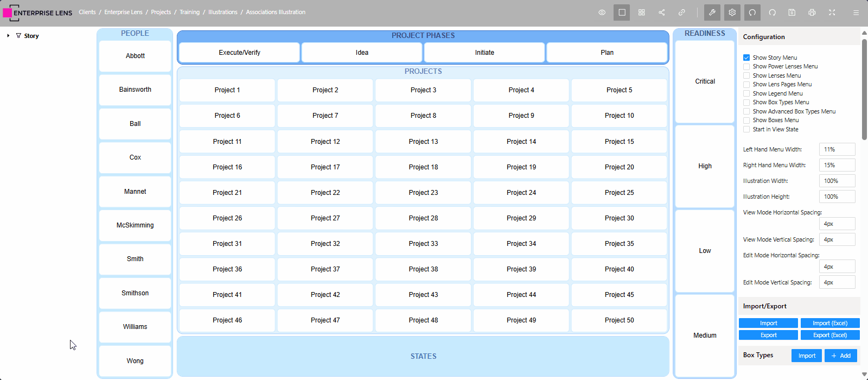The height and width of the screenshot is (380, 868).
Task: Click the Export (Excel) button
Action: click(830, 335)
